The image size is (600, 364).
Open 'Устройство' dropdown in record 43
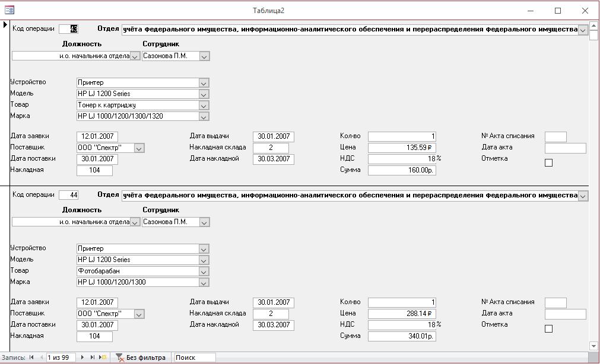[x=204, y=83]
